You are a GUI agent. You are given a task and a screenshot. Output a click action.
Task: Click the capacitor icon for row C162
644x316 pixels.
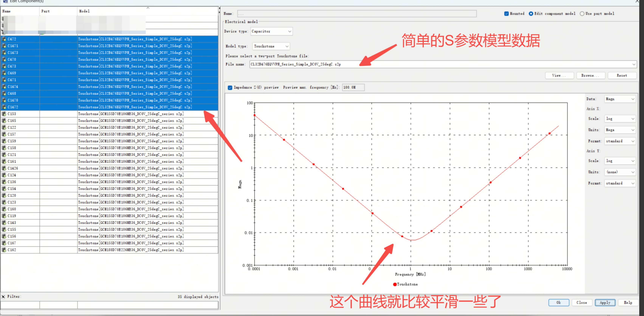(4, 250)
